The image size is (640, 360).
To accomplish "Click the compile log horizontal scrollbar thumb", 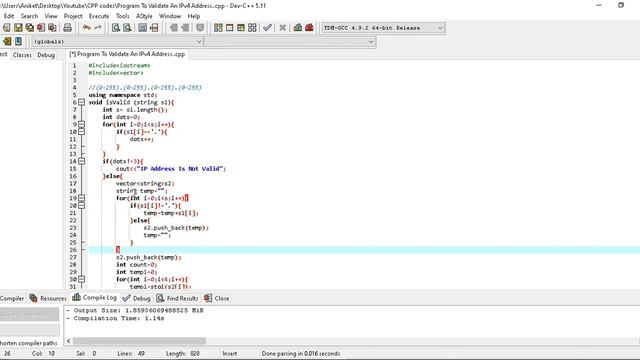I will 139,341.
